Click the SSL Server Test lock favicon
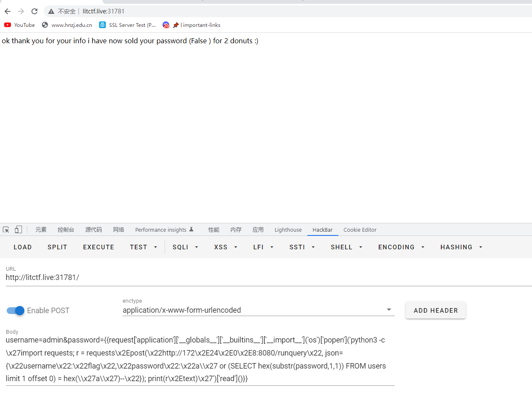Viewport: 532px width, 408px height. click(x=102, y=25)
